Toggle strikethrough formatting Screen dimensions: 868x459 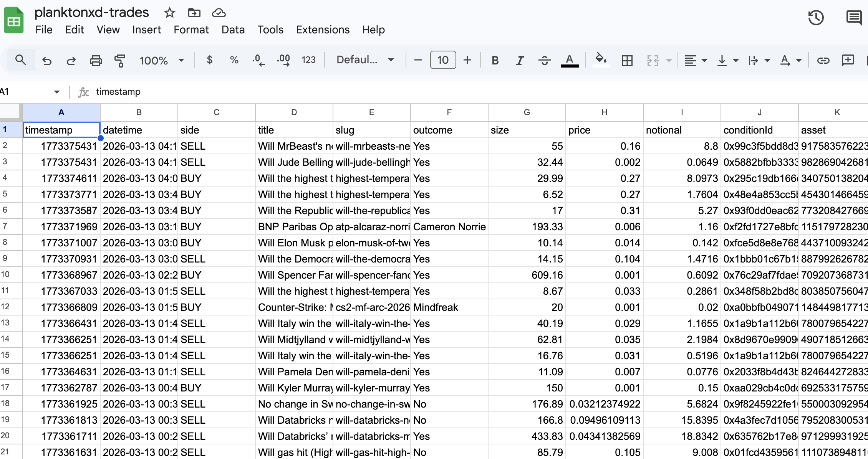point(544,60)
